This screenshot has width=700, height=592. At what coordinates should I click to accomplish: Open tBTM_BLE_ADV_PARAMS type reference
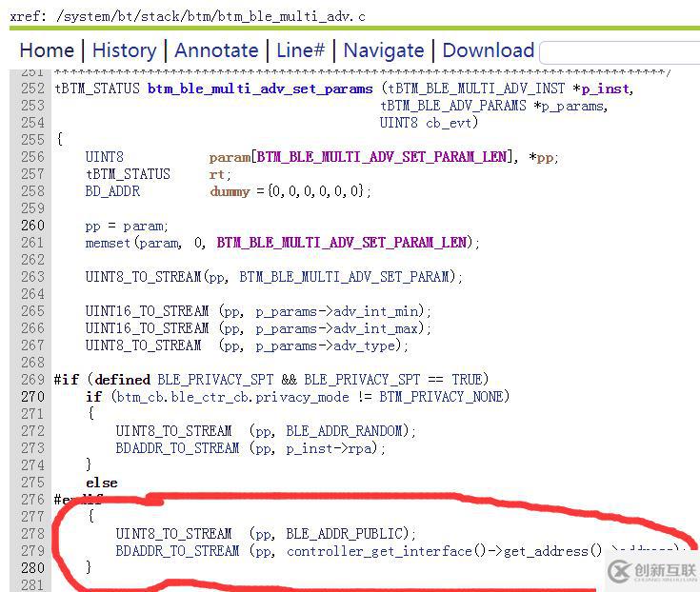(453, 106)
